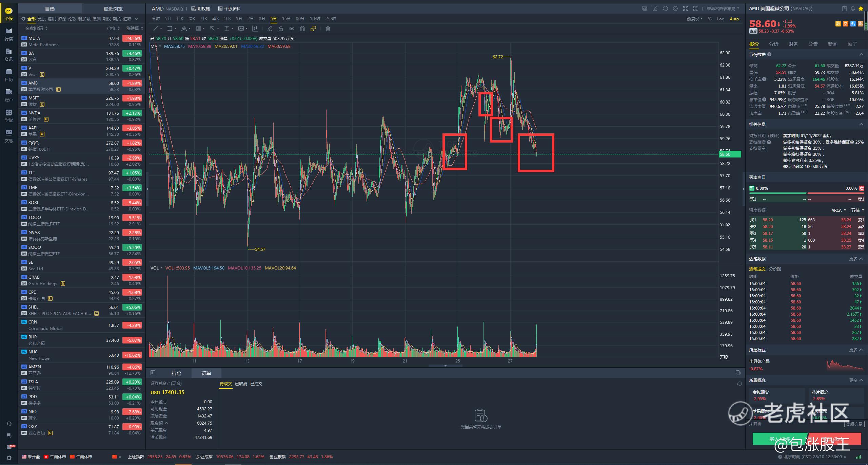Expand more market filter categories chevron
This screenshot has width=868, height=465.
(x=137, y=19)
